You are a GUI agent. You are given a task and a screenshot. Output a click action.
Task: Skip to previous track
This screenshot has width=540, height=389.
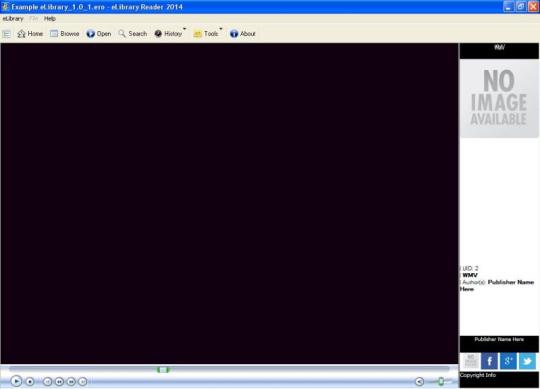tap(48, 381)
